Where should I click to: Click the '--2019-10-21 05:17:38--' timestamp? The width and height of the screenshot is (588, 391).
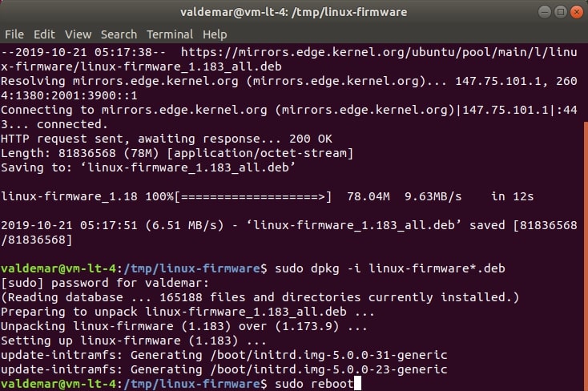point(83,52)
